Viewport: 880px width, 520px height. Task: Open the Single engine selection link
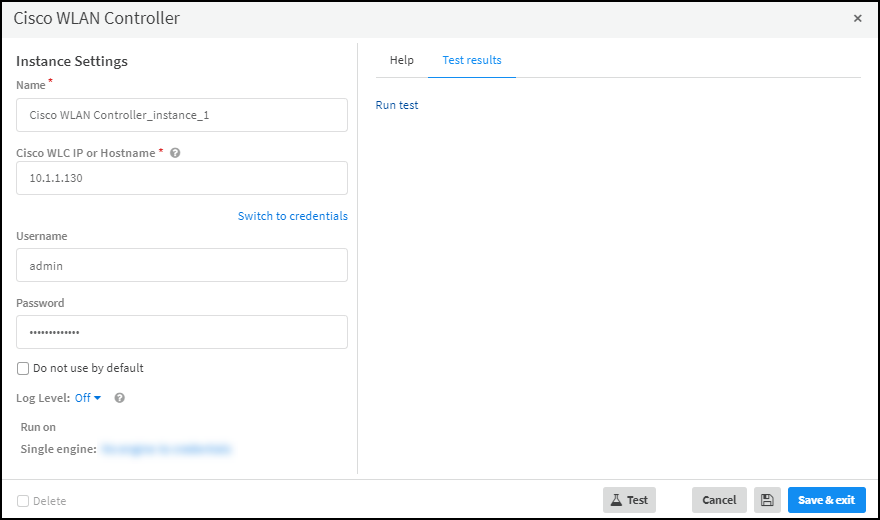pos(166,450)
